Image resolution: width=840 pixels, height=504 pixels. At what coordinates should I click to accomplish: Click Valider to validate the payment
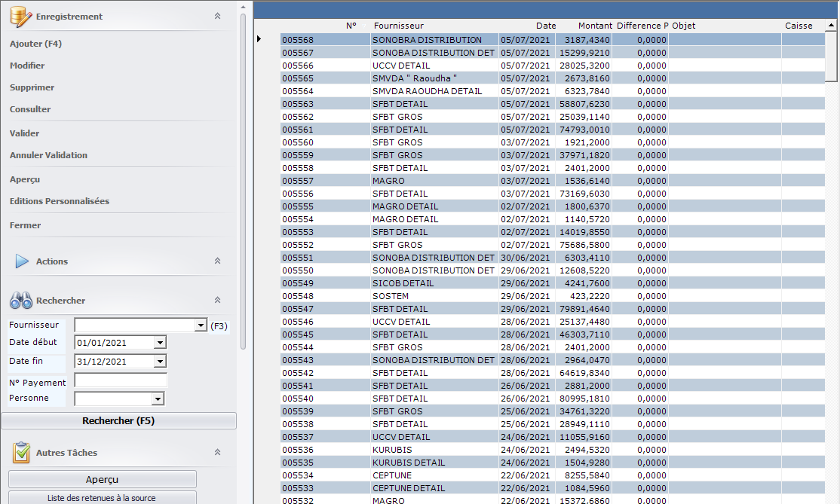point(24,134)
